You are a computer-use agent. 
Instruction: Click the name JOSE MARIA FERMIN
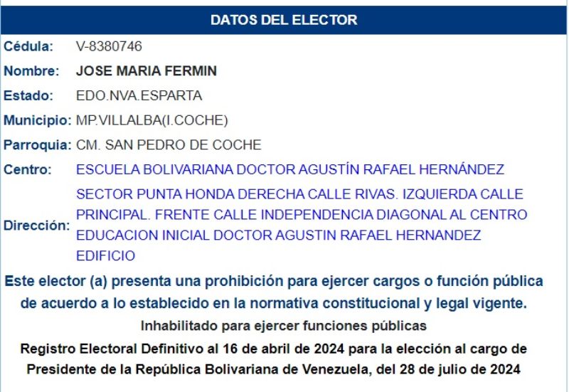147,70
